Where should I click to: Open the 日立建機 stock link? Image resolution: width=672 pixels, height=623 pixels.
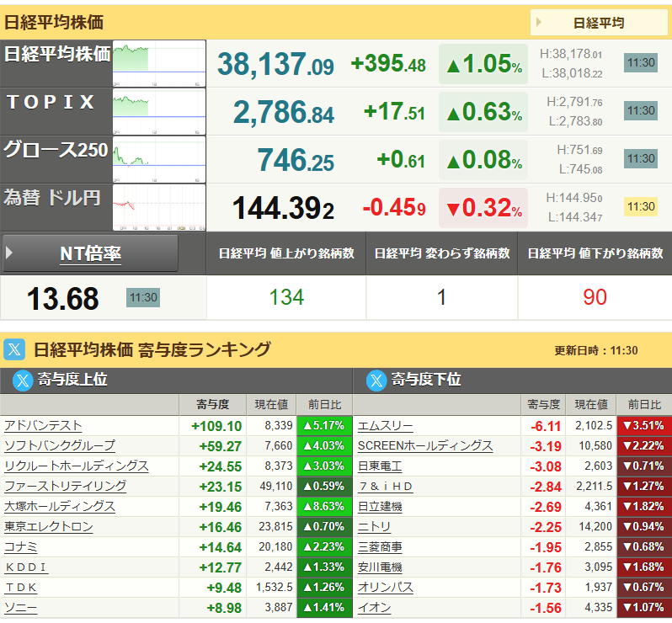pyautogui.click(x=380, y=507)
